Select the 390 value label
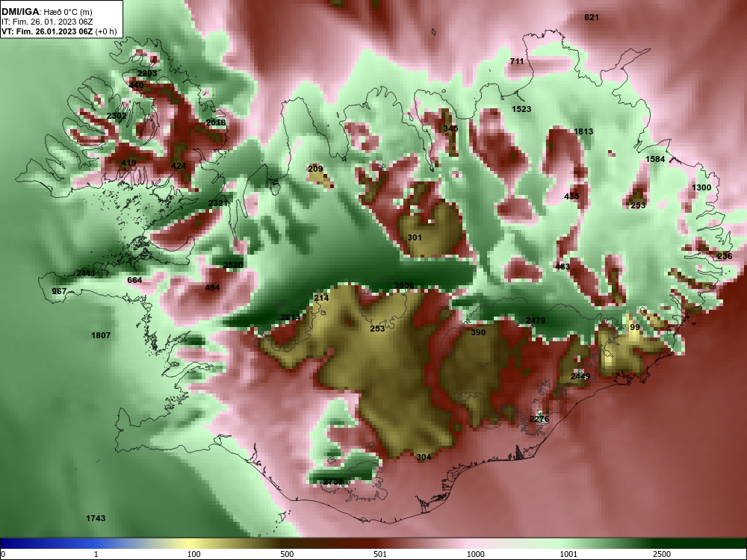747x560 pixels. [478, 332]
